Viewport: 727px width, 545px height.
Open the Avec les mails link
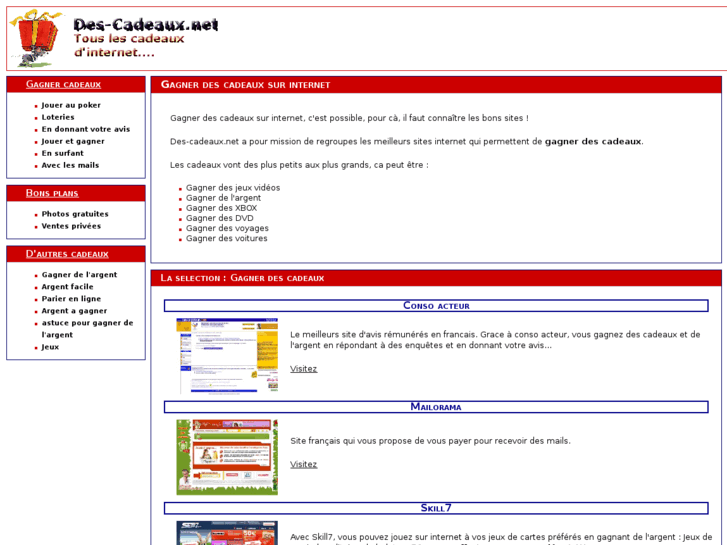coord(70,166)
